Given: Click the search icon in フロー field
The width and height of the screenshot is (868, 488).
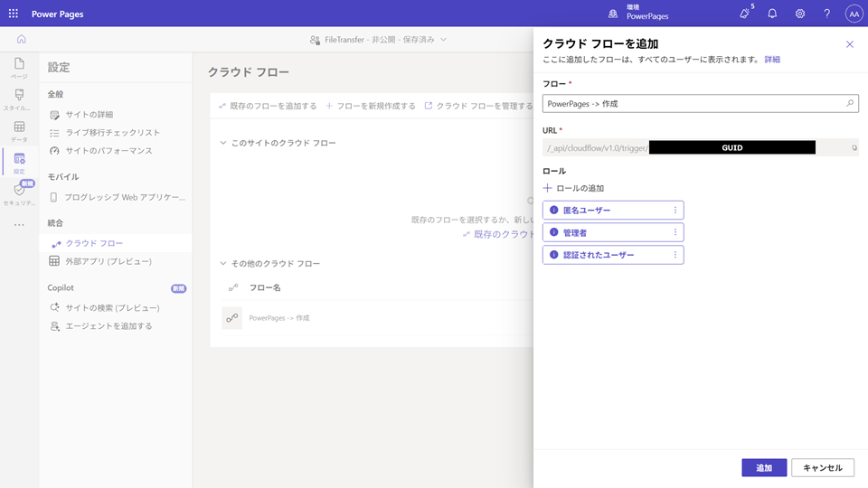Looking at the screenshot, I should 850,103.
